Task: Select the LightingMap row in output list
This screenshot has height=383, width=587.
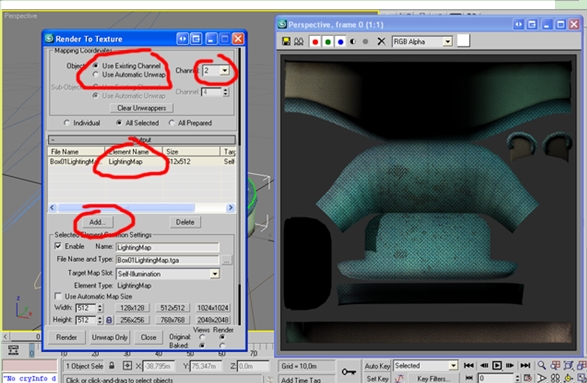Action: (142, 162)
